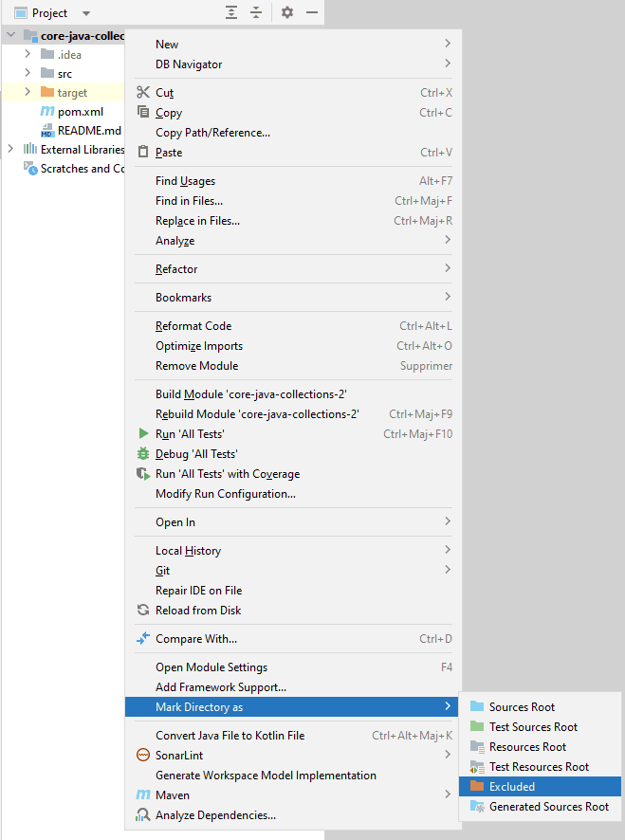Screen dimensions: 625x840
Task: Click the Analyze Dependencies icon
Action: [143, 814]
